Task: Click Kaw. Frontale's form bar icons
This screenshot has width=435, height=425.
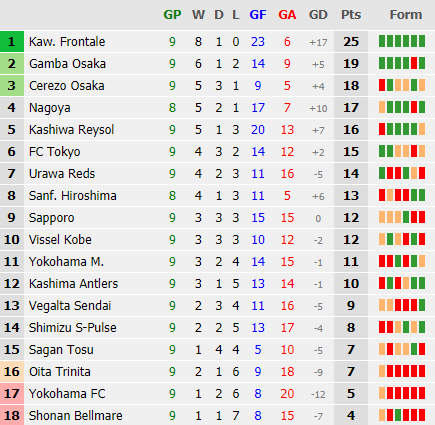Action: point(402,41)
